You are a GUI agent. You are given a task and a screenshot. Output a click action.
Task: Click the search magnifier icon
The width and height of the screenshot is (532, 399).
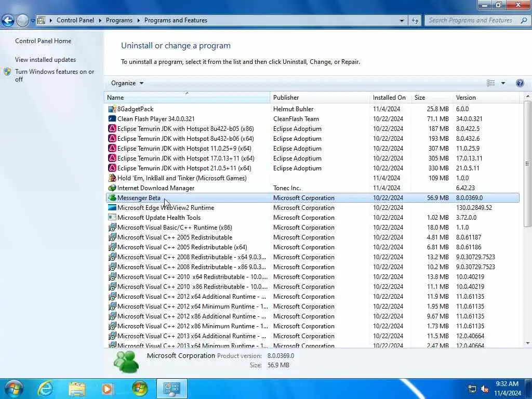[524, 20]
